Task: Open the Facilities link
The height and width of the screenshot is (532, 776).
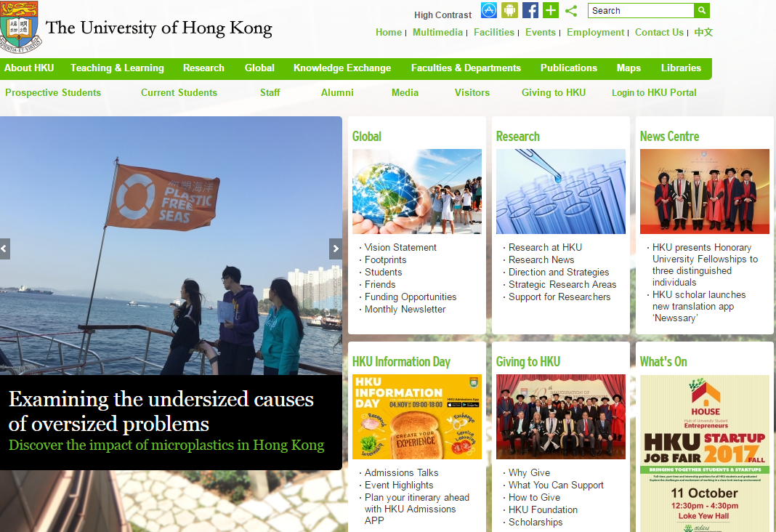Action: click(x=494, y=32)
